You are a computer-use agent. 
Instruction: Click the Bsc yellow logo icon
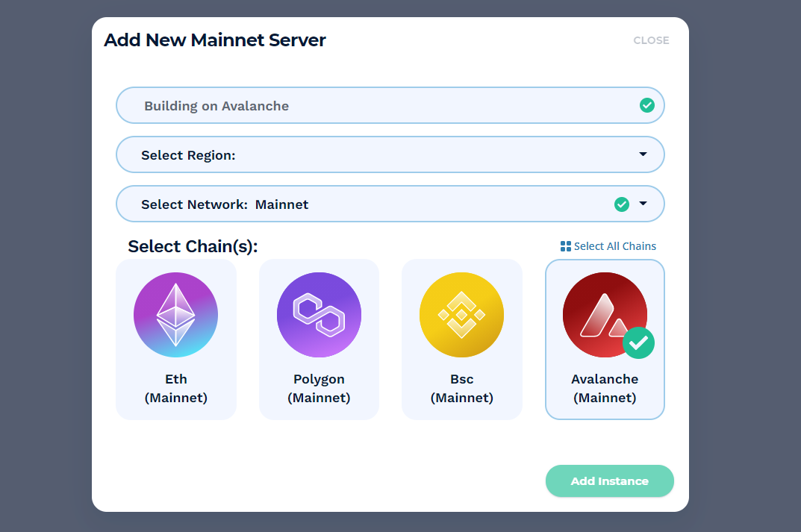click(x=462, y=315)
